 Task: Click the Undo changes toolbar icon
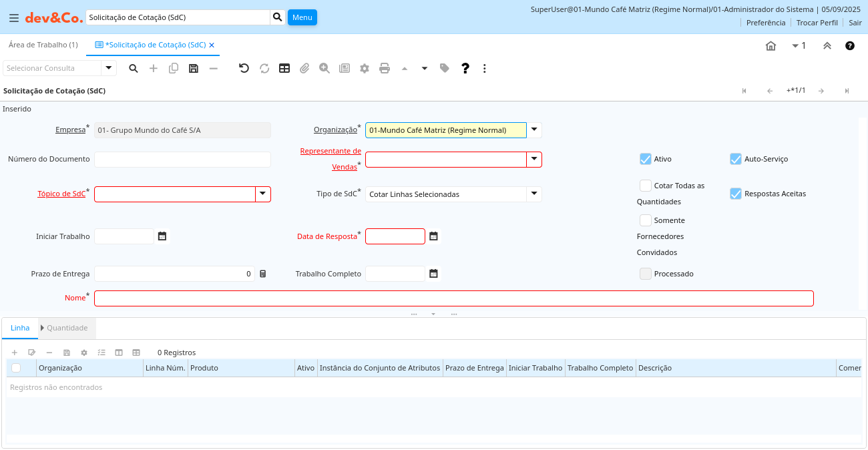(244, 68)
